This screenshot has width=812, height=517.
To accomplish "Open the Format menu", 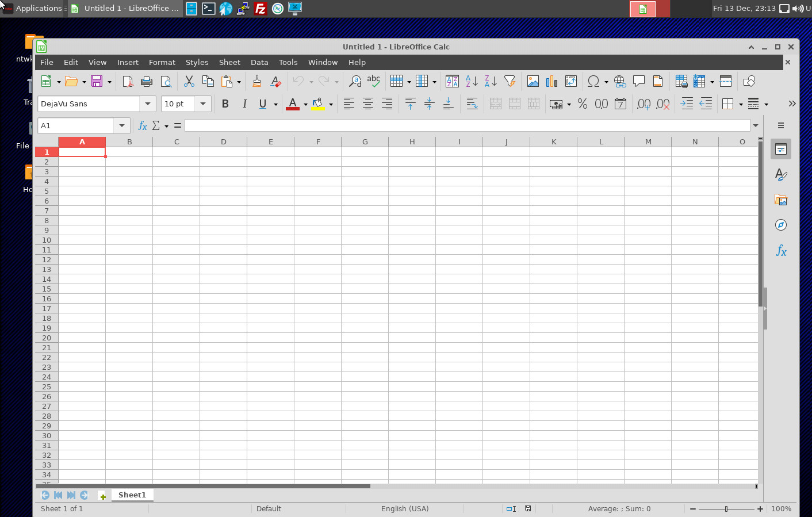I will coord(162,62).
